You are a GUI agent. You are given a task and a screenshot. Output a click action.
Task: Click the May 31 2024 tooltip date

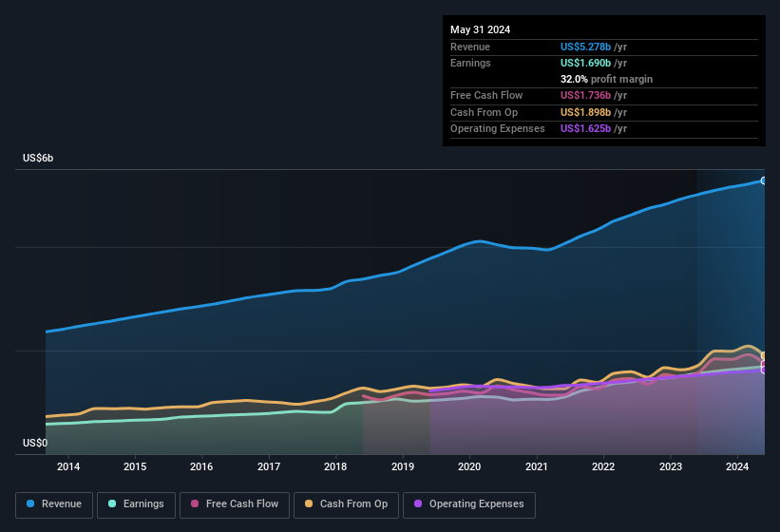[x=480, y=29]
